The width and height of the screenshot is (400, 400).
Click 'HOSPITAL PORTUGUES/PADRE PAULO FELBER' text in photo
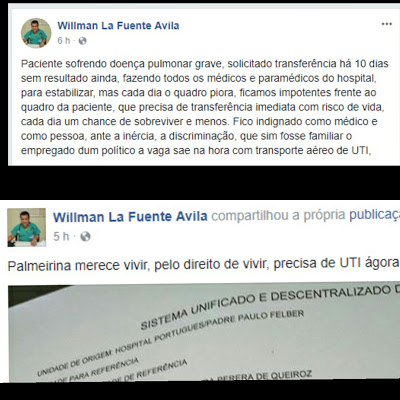tap(209, 331)
